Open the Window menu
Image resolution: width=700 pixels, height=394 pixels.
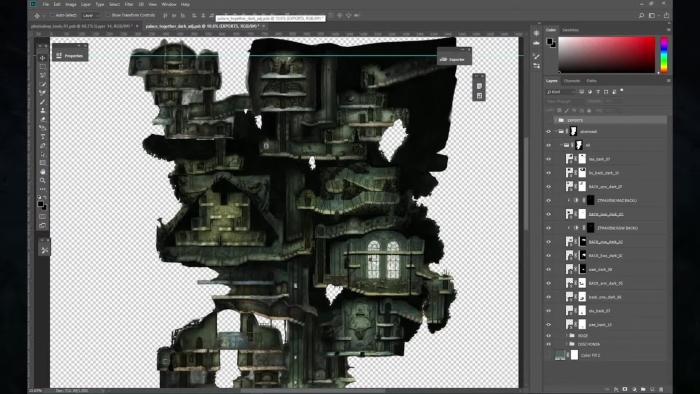pyautogui.click(x=169, y=4)
